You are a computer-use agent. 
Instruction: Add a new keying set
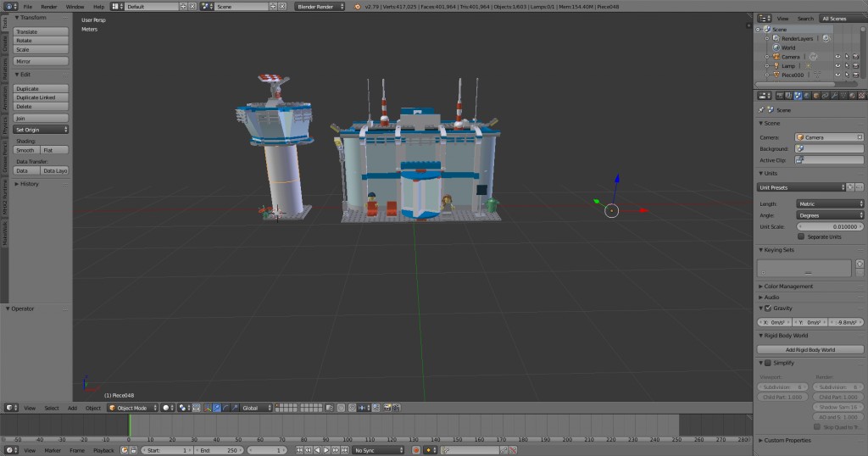pos(860,264)
